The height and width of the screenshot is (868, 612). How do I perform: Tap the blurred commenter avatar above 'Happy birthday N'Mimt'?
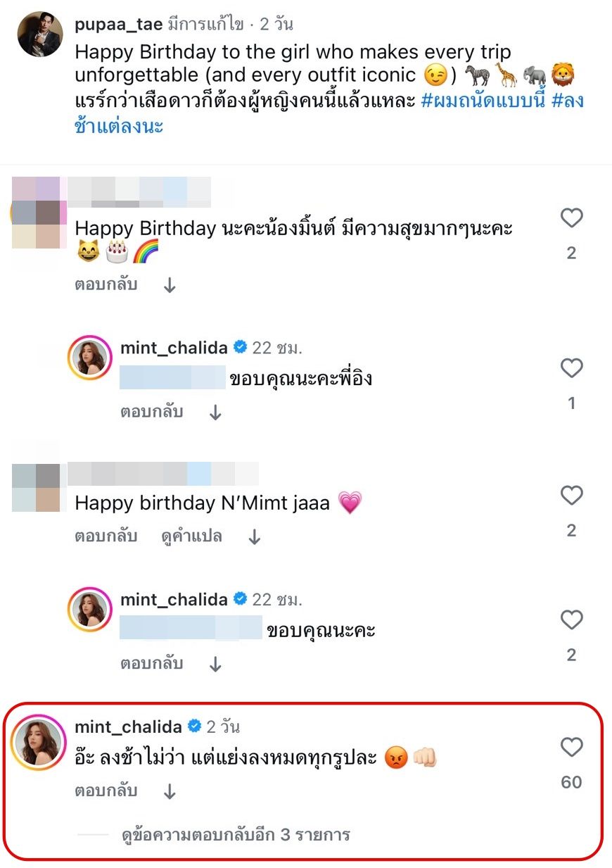tap(37, 486)
